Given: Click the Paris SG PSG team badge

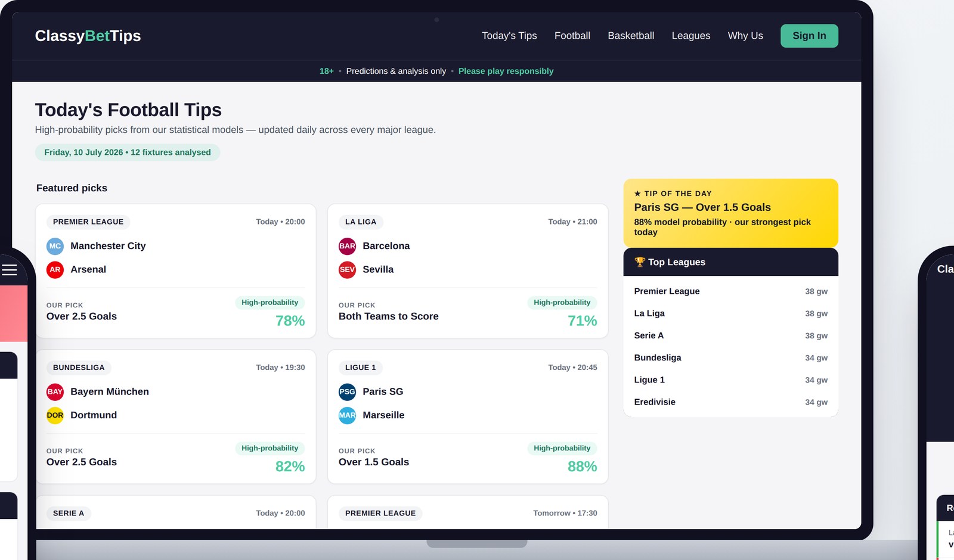Looking at the screenshot, I should pyautogui.click(x=347, y=391).
